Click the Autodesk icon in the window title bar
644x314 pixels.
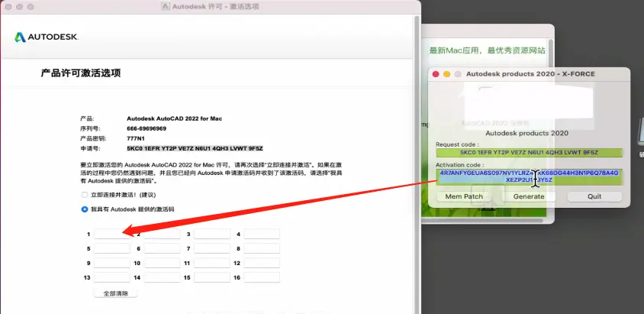[165, 7]
